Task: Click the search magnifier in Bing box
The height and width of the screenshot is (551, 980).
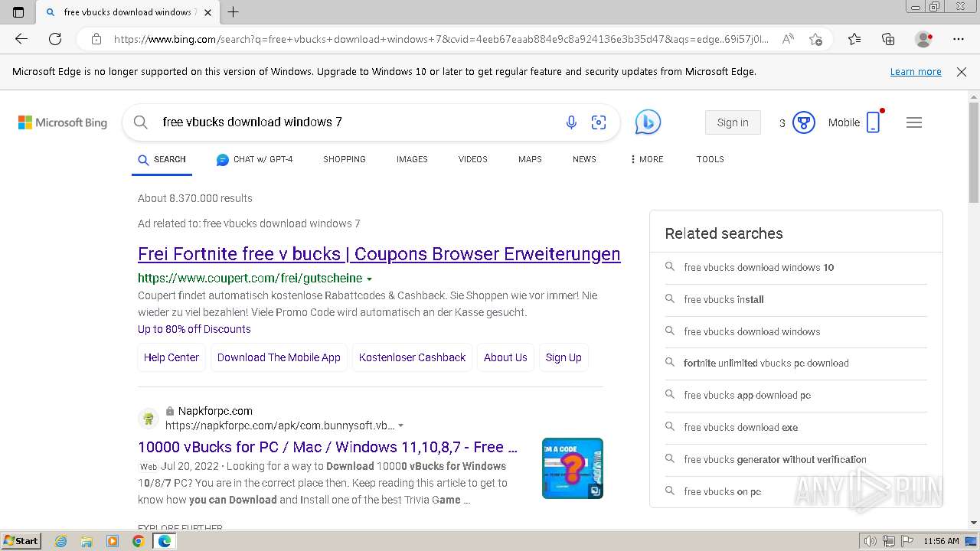Action: point(141,122)
